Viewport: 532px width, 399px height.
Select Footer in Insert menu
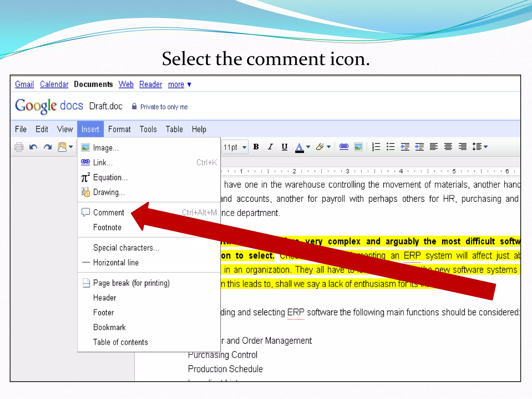pos(149,312)
